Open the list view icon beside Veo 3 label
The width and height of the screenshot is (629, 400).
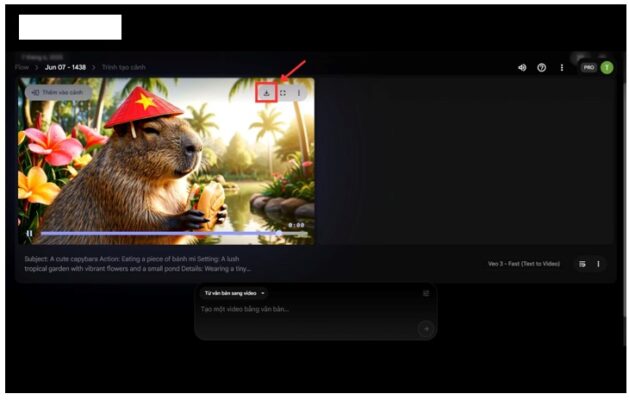582,264
